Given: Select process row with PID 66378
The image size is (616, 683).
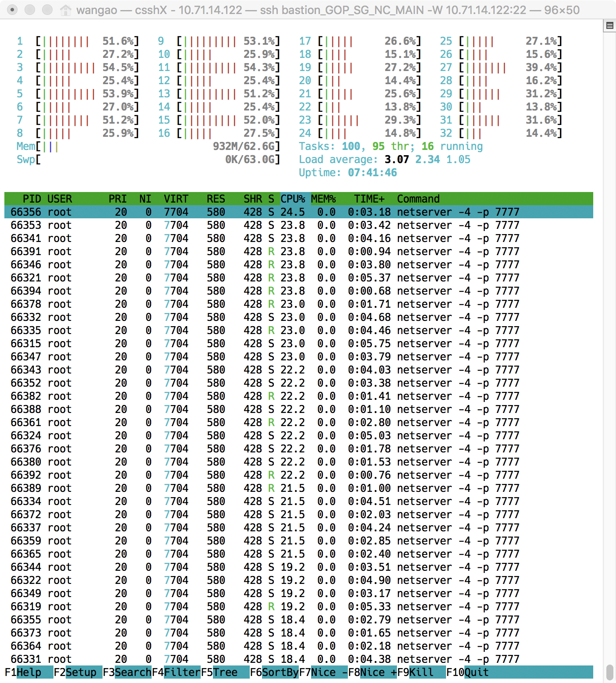Looking at the screenshot, I should tap(299, 304).
